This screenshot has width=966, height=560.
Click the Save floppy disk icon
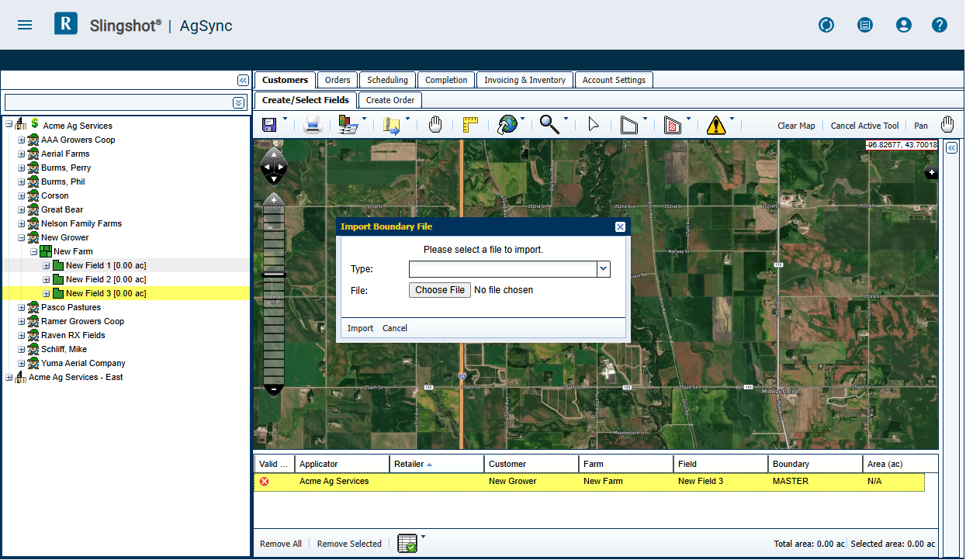[x=270, y=125]
